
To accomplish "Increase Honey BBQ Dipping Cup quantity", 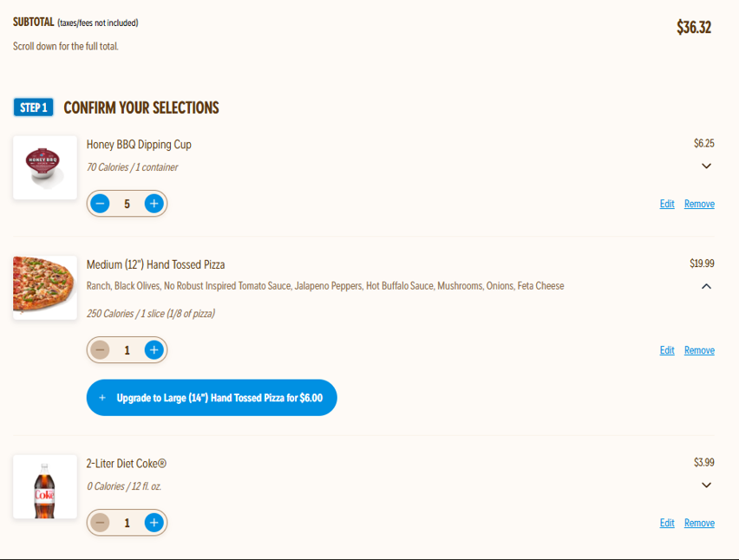I will tap(154, 204).
